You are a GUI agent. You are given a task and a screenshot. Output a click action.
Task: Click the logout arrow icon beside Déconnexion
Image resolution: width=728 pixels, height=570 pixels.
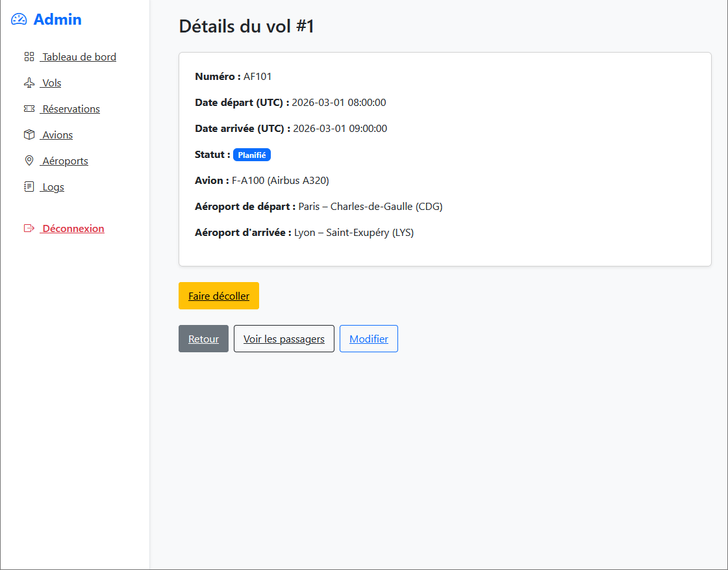[x=29, y=228]
